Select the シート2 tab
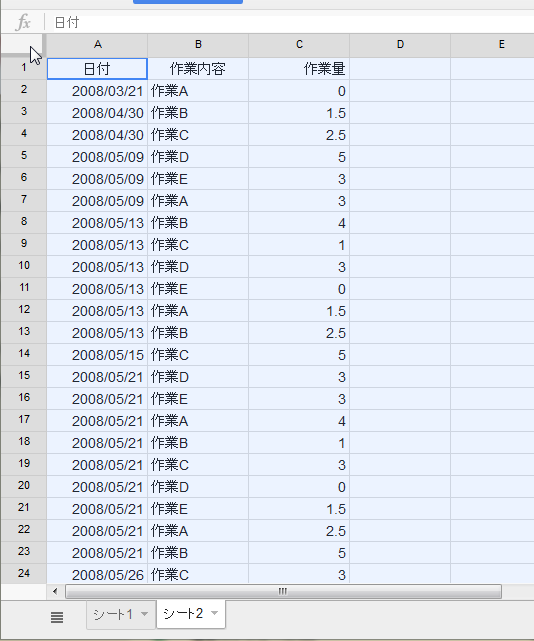 (183, 613)
